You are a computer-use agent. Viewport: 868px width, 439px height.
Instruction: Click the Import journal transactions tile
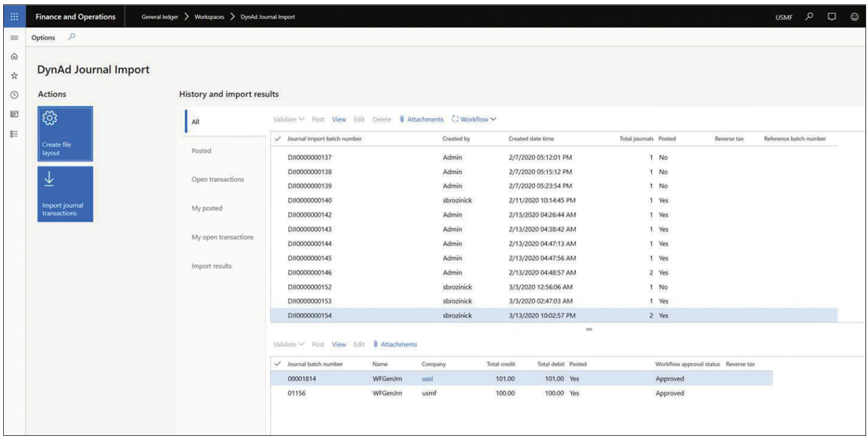pyautogui.click(x=65, y=194)
